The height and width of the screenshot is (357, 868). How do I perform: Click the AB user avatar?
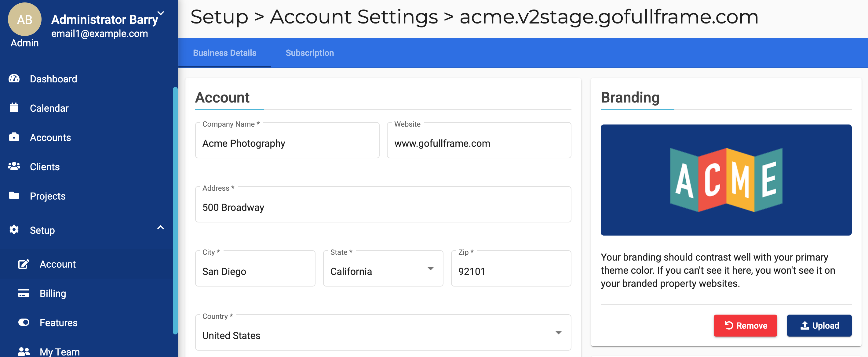25,20
